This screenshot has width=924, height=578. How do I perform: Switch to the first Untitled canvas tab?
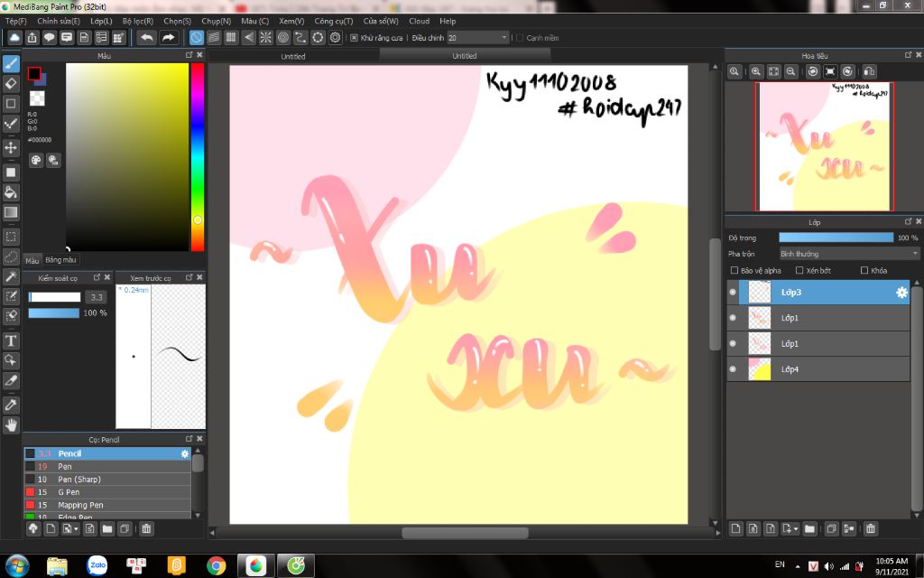(x=293, y=56)
